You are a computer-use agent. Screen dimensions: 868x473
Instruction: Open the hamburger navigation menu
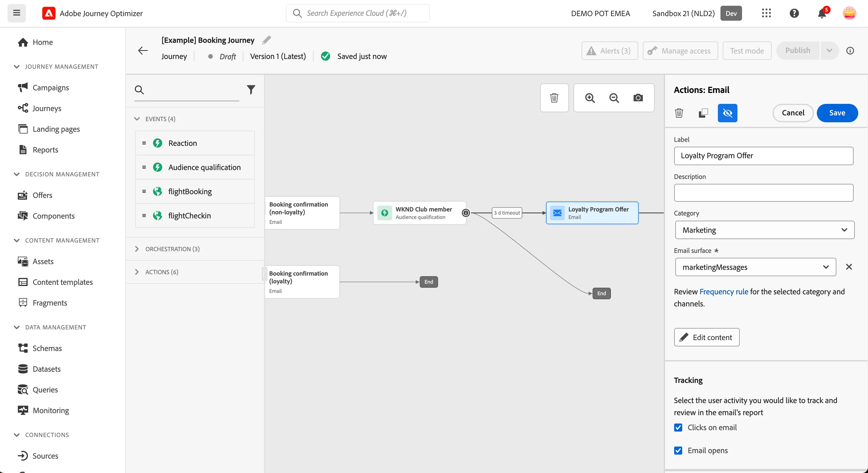16,13
